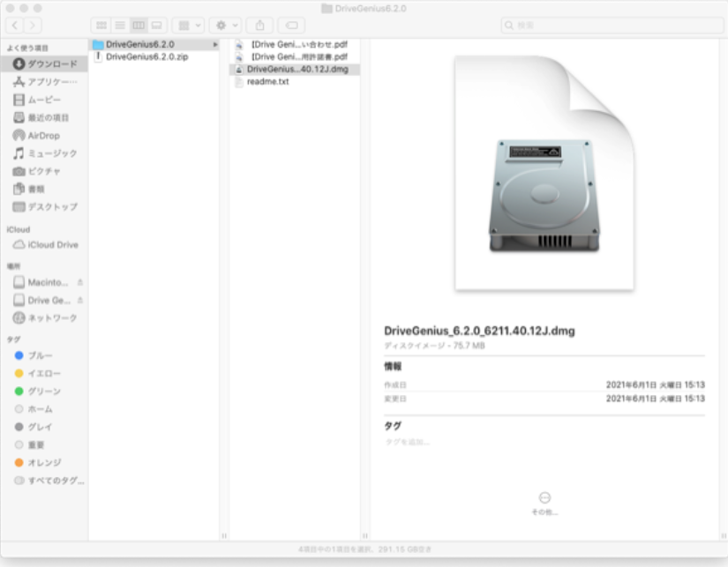Switch to list view mode

119,26
